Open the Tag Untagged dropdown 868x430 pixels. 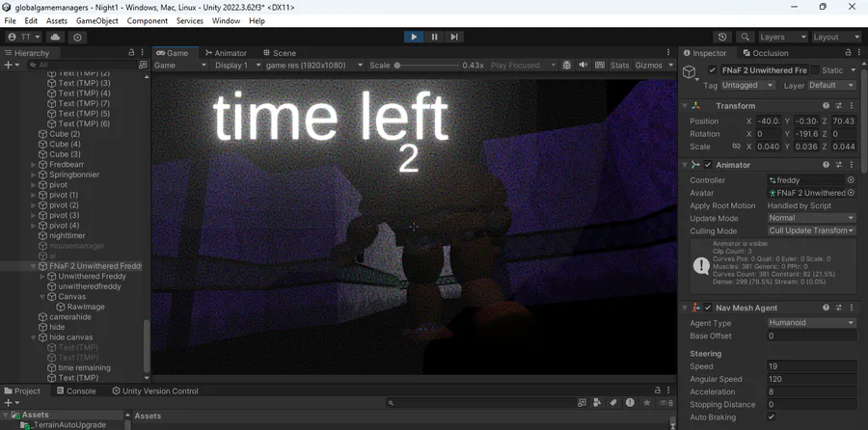coord(747,85)
